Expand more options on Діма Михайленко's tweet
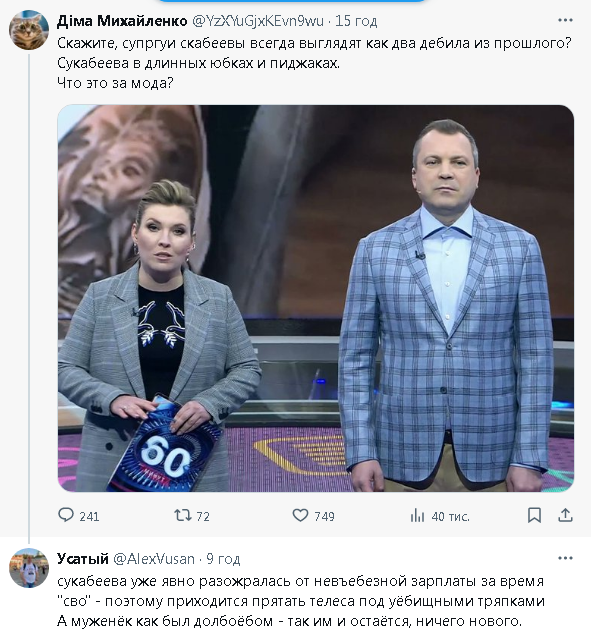Screen dimensions: 591x633 click(565, 20)
